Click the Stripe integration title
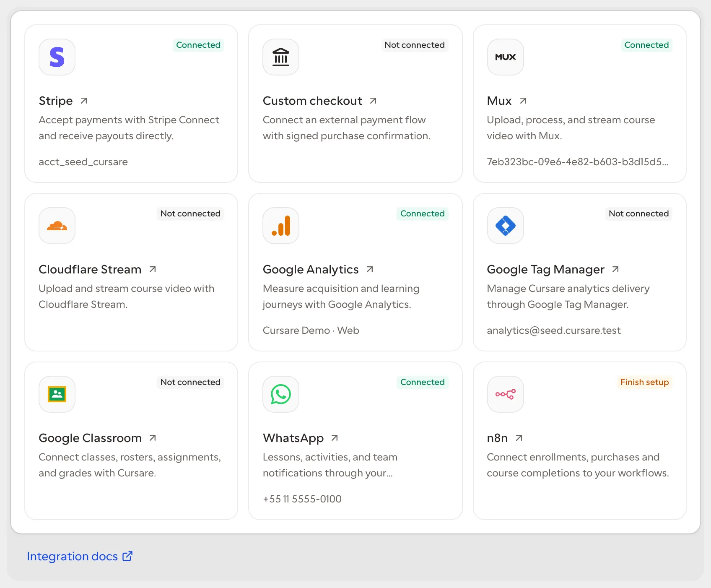This screenshot has height=588, width=711. tap(56, 101)
